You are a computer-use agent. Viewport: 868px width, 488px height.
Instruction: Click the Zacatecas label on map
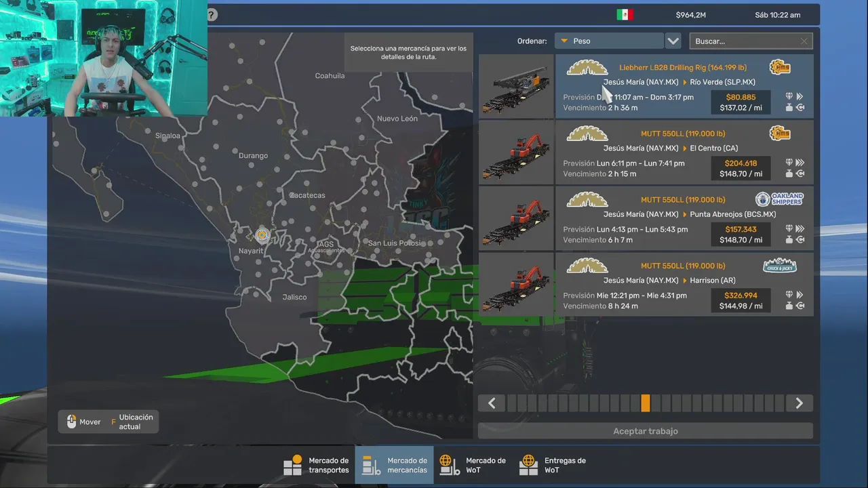pyautogui.click(x=307, y=195)
